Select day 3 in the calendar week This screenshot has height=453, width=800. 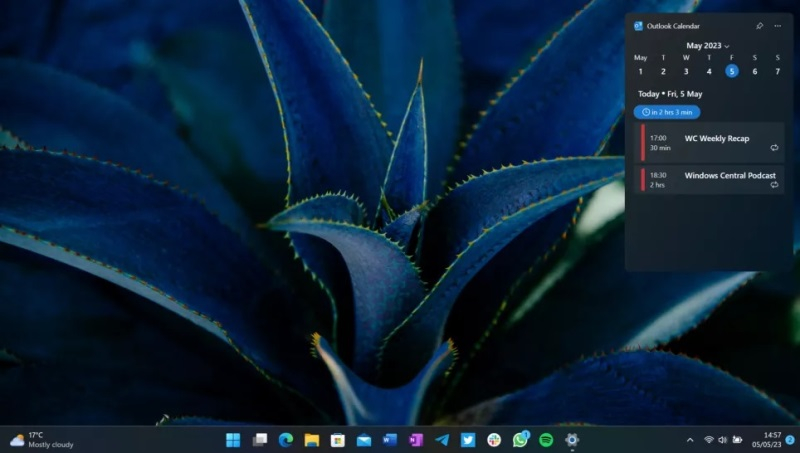686,71
